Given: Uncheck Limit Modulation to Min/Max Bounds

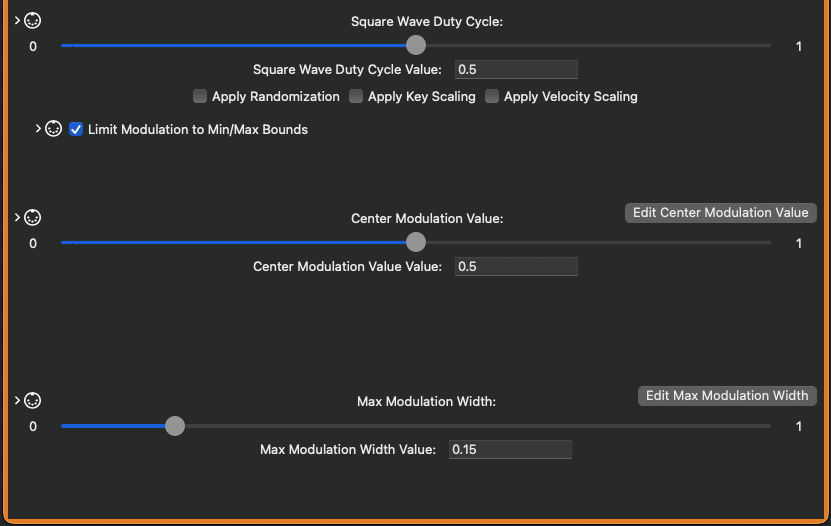Looking at the screenshot, I should [x=76, y=129].
